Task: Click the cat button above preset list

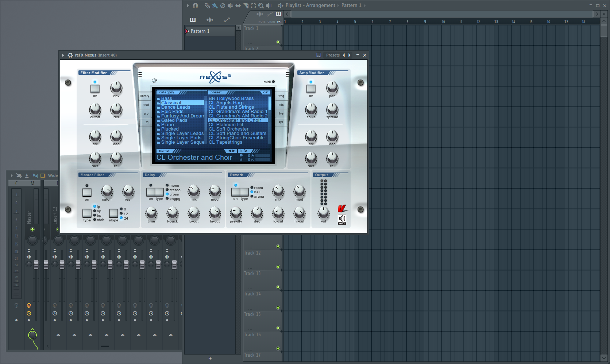Action: click(x=266, y=92)
